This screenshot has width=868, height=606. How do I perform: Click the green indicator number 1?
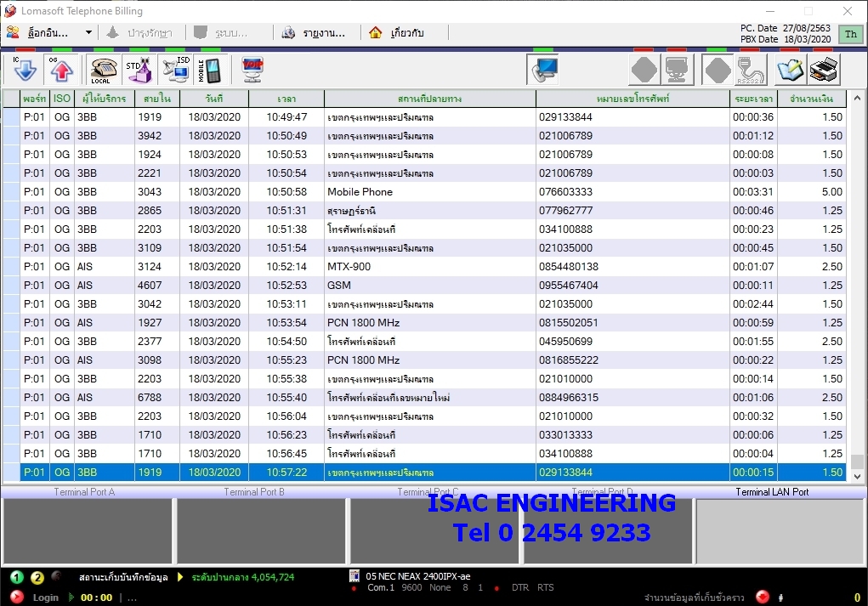point(17,577)
